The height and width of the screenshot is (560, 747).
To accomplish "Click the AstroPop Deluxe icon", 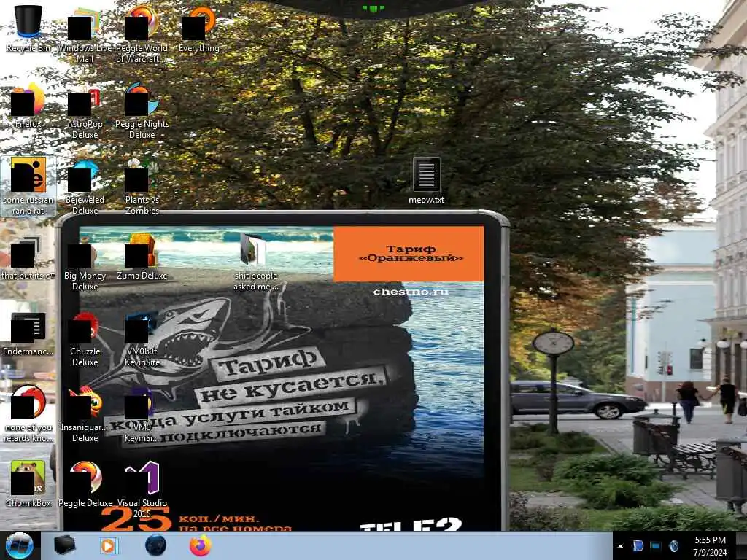I will click(85, 112).
